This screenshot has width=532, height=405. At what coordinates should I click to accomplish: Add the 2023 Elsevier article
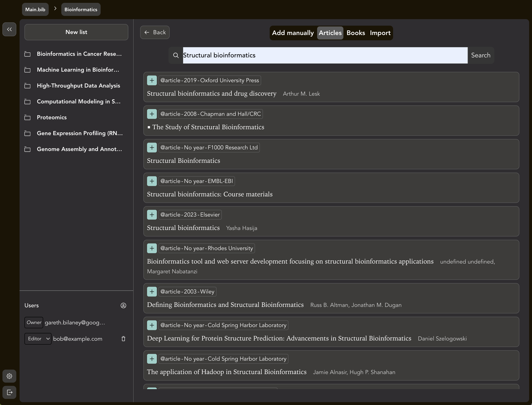pyautogui.click(x=152, y=215)
